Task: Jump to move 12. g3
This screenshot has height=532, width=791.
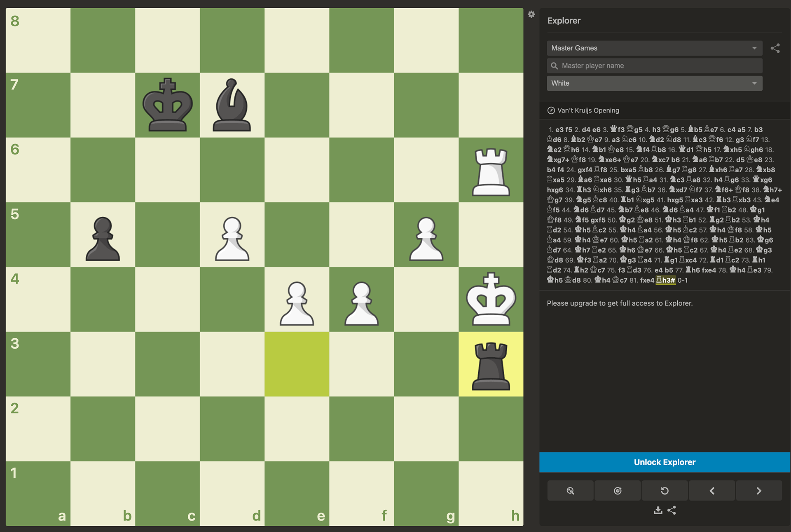Action: pyautogui.click(x=740, y=140)
